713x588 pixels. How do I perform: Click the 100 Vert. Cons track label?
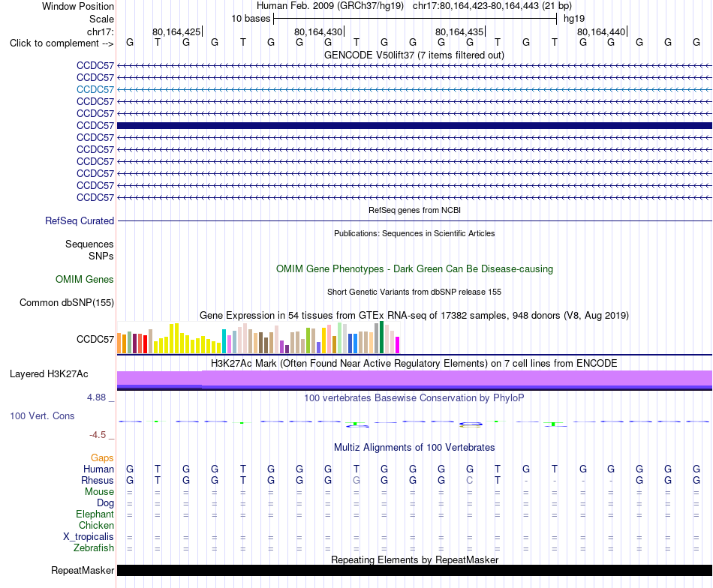tap(42, 416)
